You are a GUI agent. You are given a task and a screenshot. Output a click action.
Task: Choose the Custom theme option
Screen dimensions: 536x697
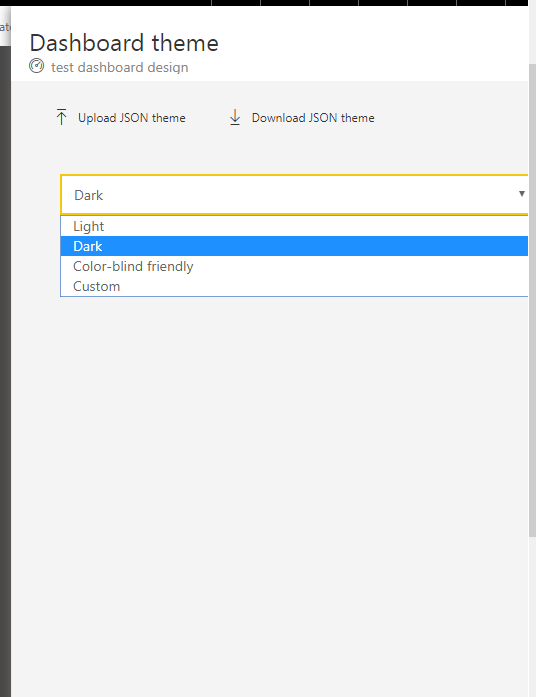pyautogui.click(x=294, y=286)
